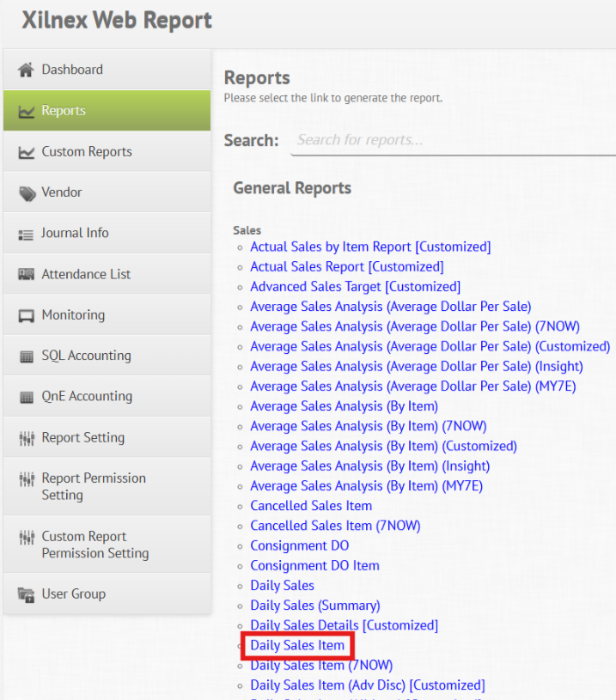Click the Custom Reports chart icon
This screenshot has width=616, height=700.
point(26,152)
